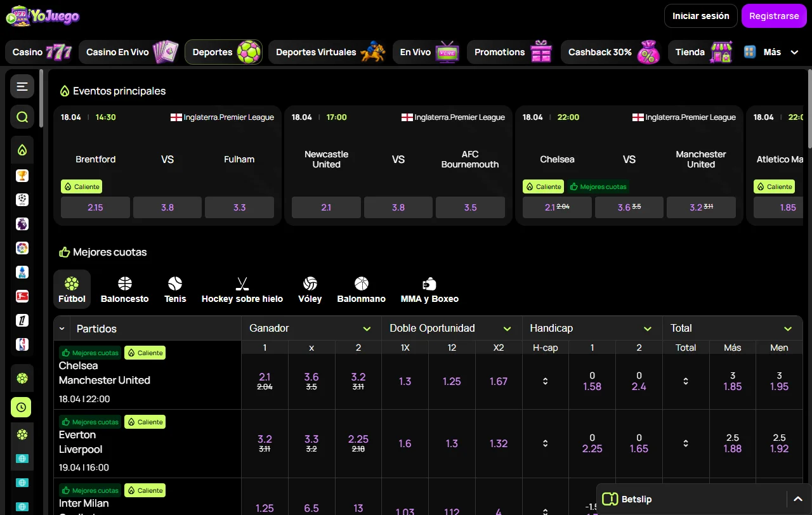Open the Champions League sidebar icon

22,200
